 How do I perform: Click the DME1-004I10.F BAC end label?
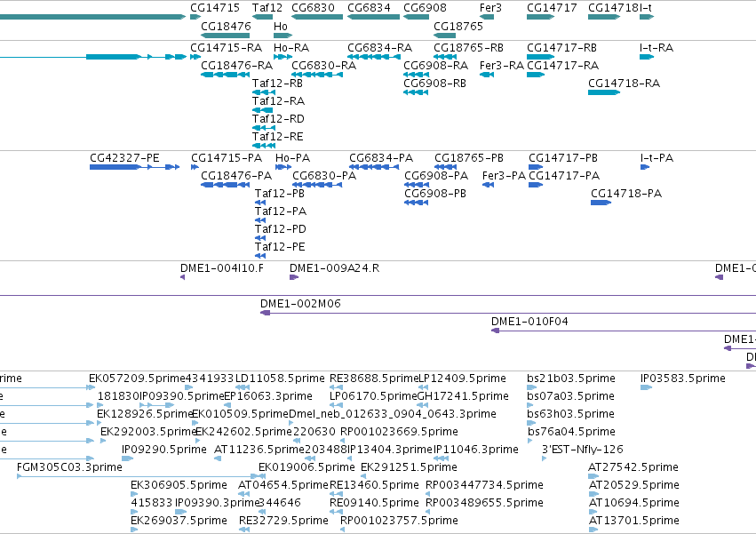click(222, 268)
